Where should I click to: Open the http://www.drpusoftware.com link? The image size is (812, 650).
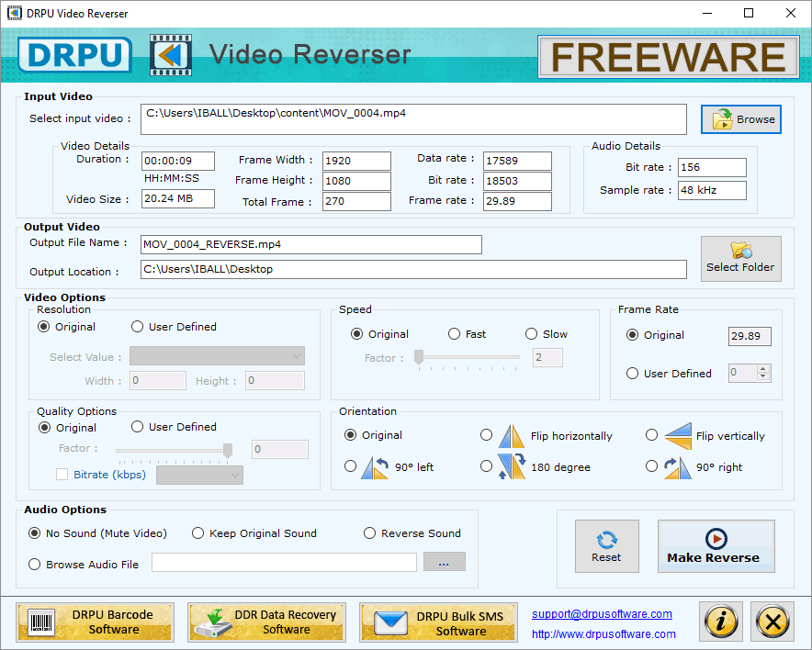coord(603,634)
